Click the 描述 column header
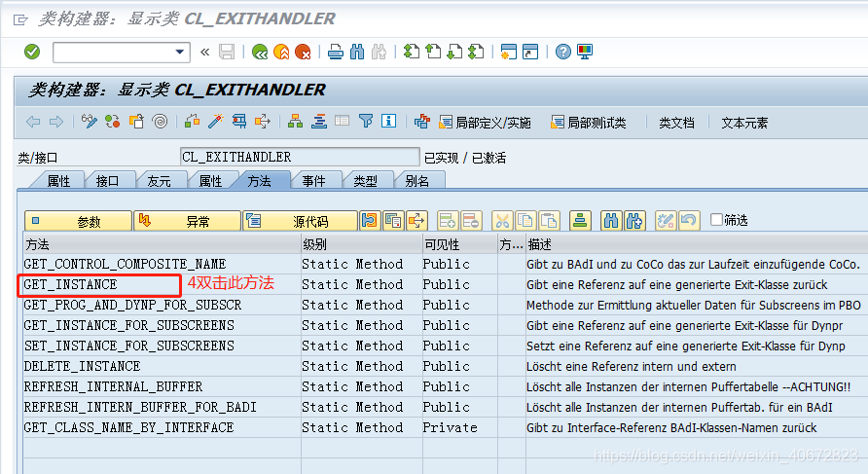The image size is (868, 474). pyautogui.click(x=696, y=244)
